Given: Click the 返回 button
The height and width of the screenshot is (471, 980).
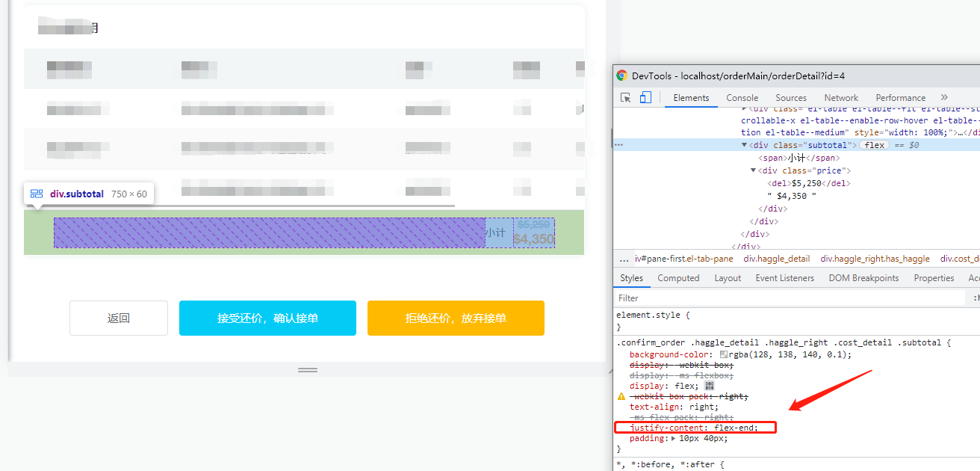Looking at the screenshot, I should pos(118,318).
